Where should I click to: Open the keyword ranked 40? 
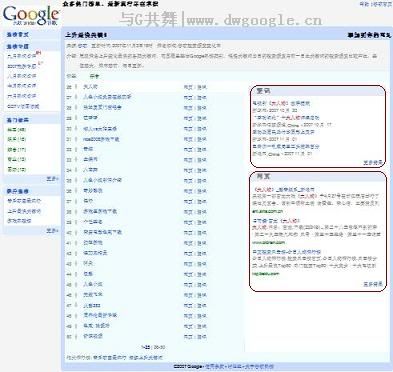click(x=102, y=232)
